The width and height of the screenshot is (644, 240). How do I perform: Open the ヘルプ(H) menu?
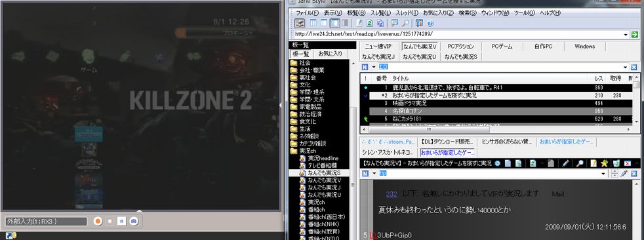point(550,13)
